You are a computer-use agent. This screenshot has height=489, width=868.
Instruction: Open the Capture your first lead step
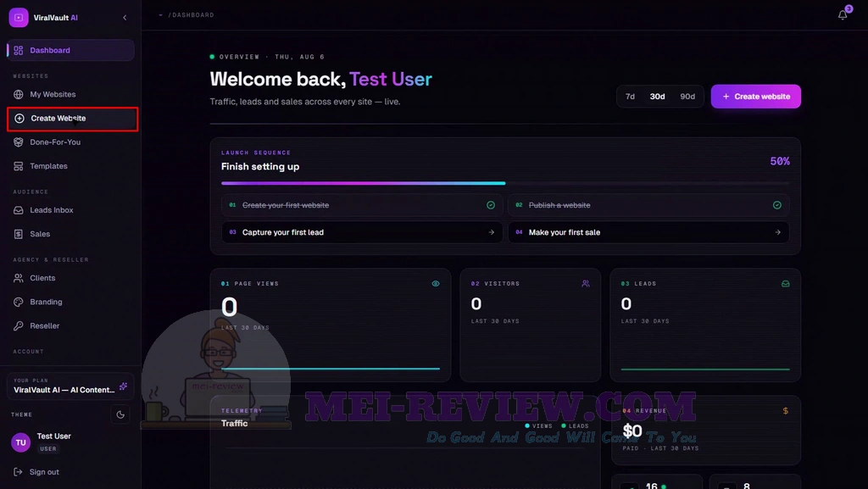click(x=362, y=232)
